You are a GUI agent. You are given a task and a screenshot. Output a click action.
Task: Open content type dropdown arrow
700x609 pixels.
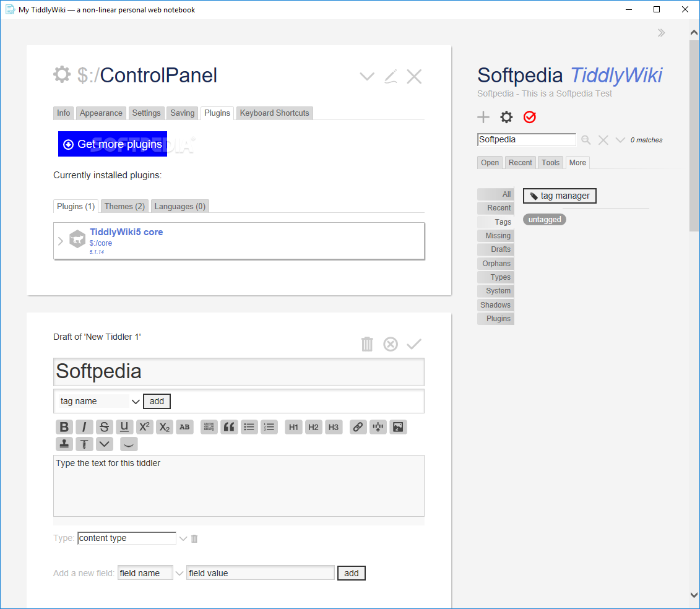click(183, 538)
